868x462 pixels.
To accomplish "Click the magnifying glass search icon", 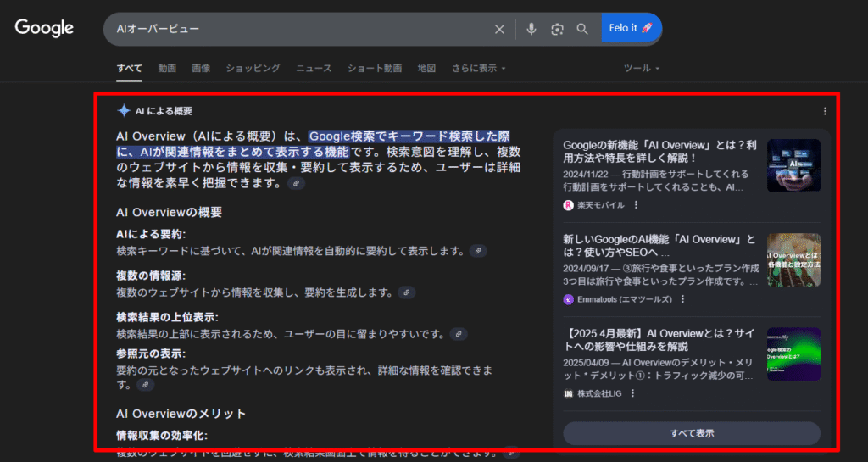I will pyautogui.click(x=582, y=29).
